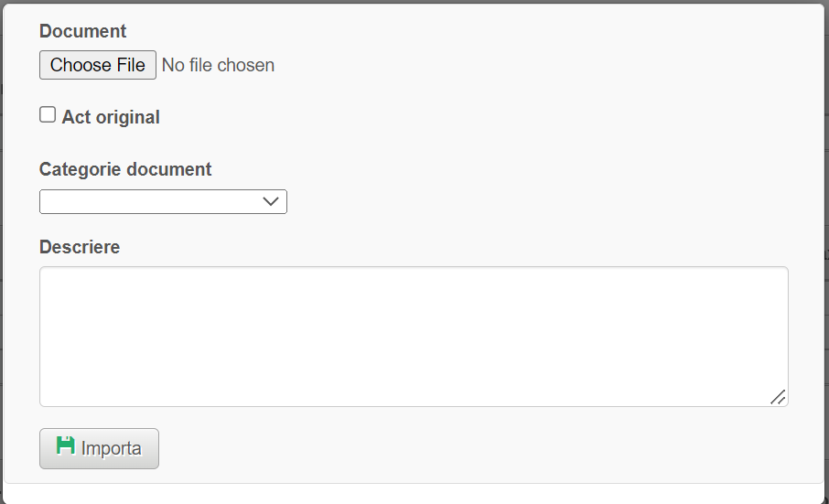
Task: Click the chevron arrow in Categorie dropdown
Action: (x=271, y=202)
